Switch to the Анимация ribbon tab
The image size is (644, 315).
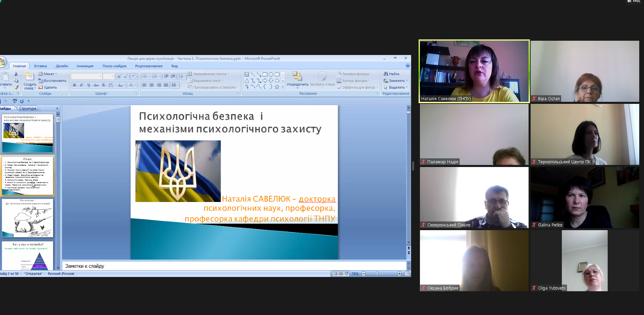click(x=85, y=66)
